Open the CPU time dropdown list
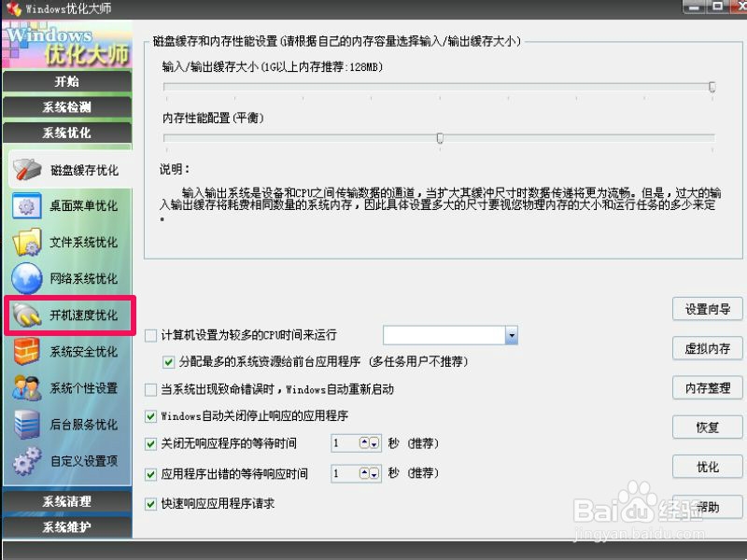Viewport: 747px width, 560px height. pyautogui.click(x=510, y=334)
